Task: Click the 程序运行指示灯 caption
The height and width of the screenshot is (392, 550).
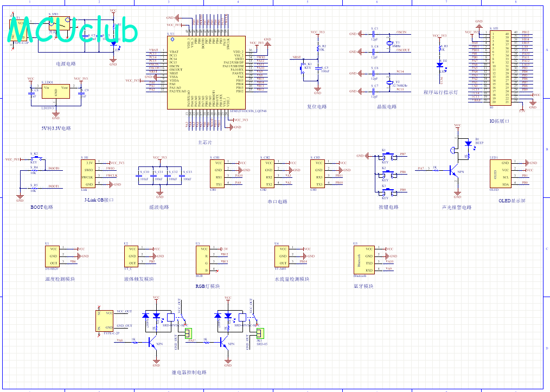Action: [x=440, y=92]
